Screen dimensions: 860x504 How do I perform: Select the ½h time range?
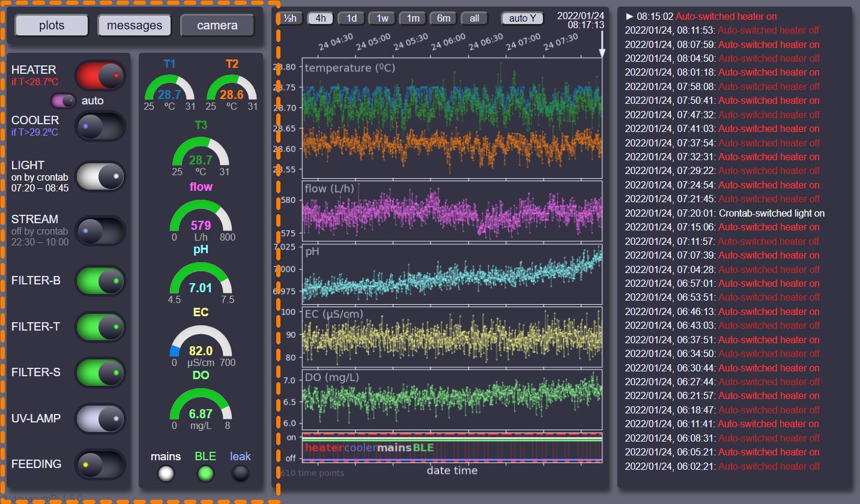[291, 18]
